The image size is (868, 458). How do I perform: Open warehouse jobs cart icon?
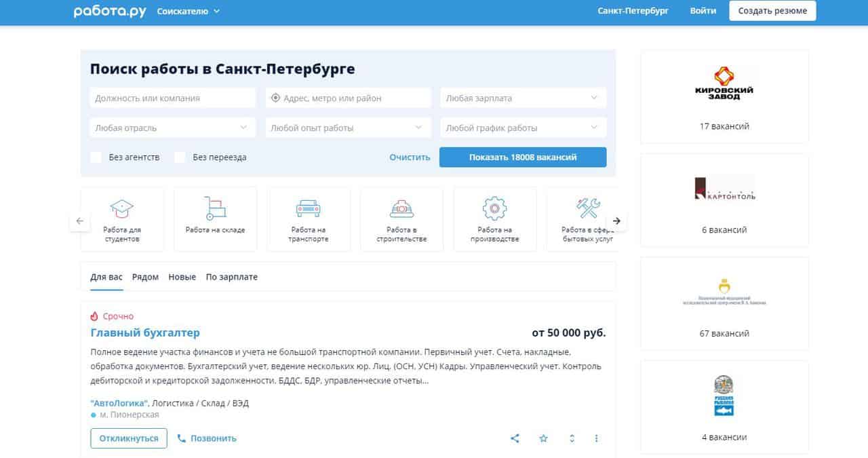(215, 208)
